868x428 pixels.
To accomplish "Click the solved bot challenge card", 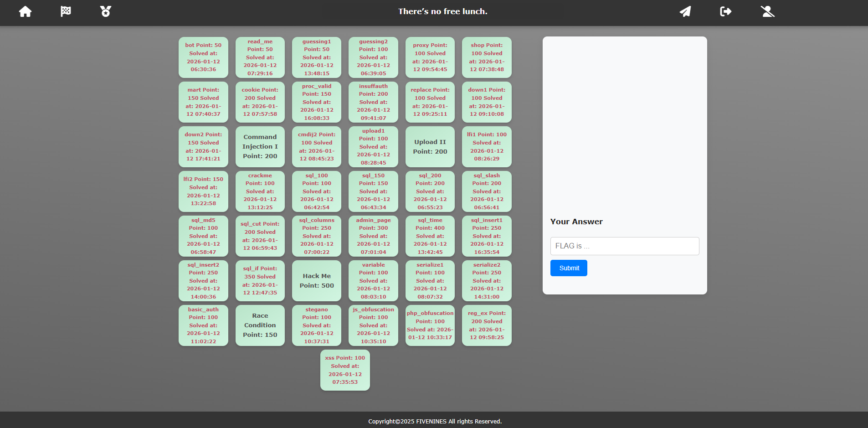I will coord(203,57).
